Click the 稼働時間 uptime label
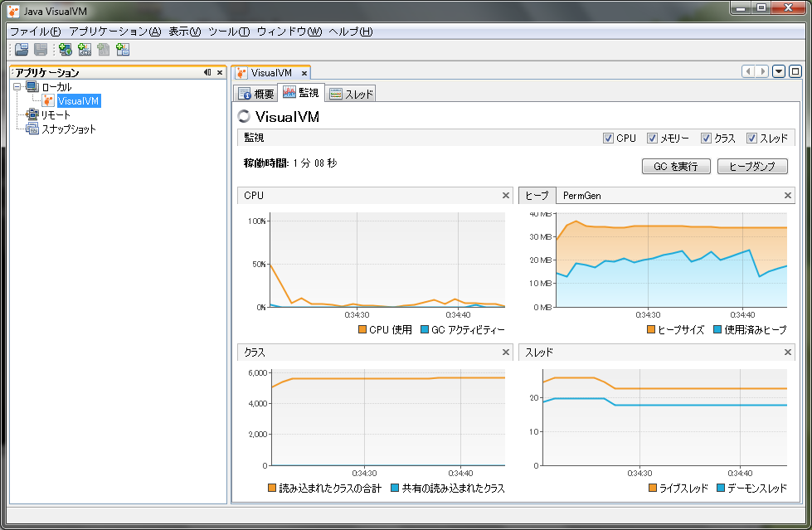The height and width of the screenshot is (530, 812). (x=266, y=163)
